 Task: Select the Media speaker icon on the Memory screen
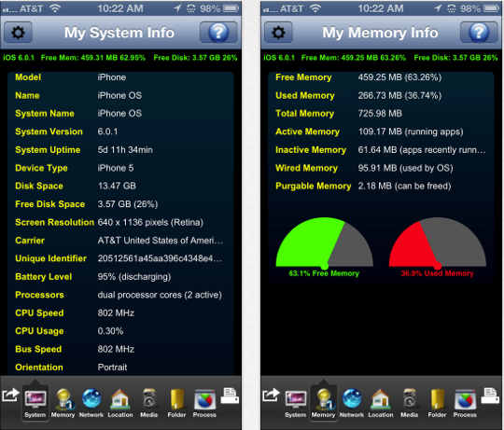(x=409, y=403)
